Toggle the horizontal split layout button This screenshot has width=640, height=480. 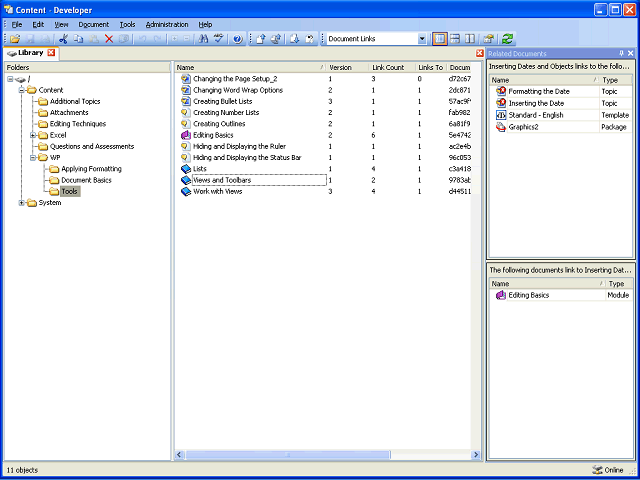pos(455,39)
